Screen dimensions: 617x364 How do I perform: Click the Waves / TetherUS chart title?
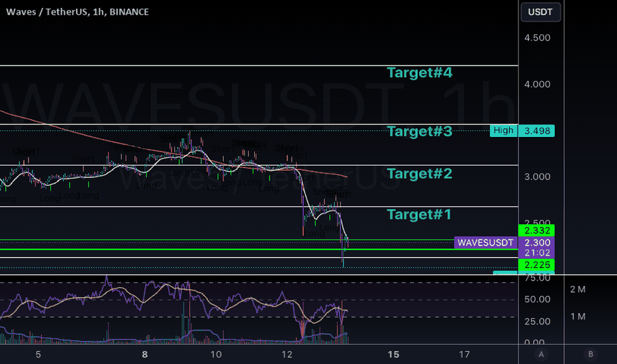pos(77,12)
